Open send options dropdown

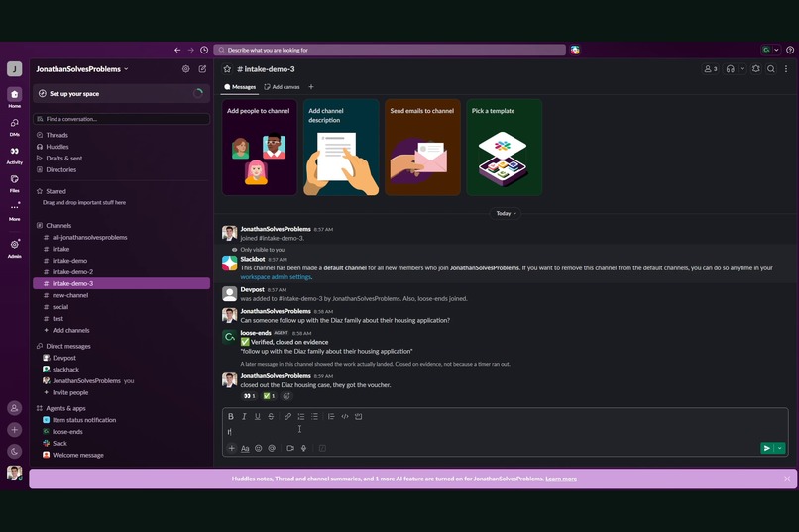click(779, 448)
